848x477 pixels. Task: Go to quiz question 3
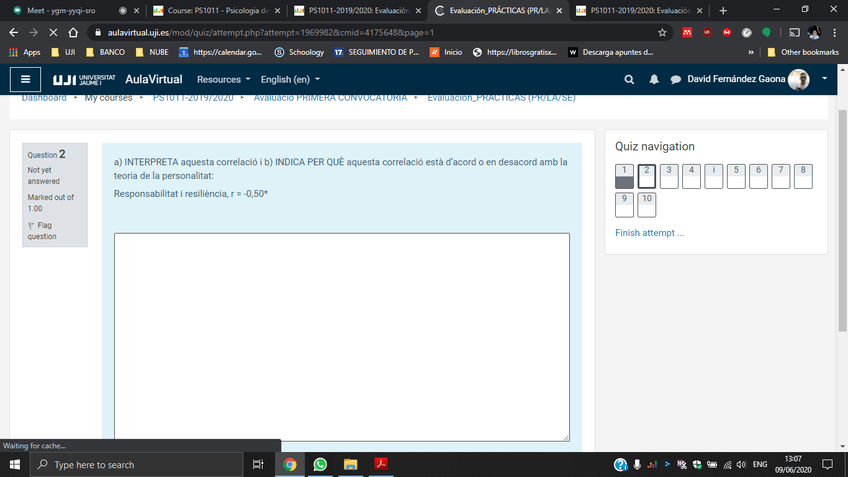669,176
